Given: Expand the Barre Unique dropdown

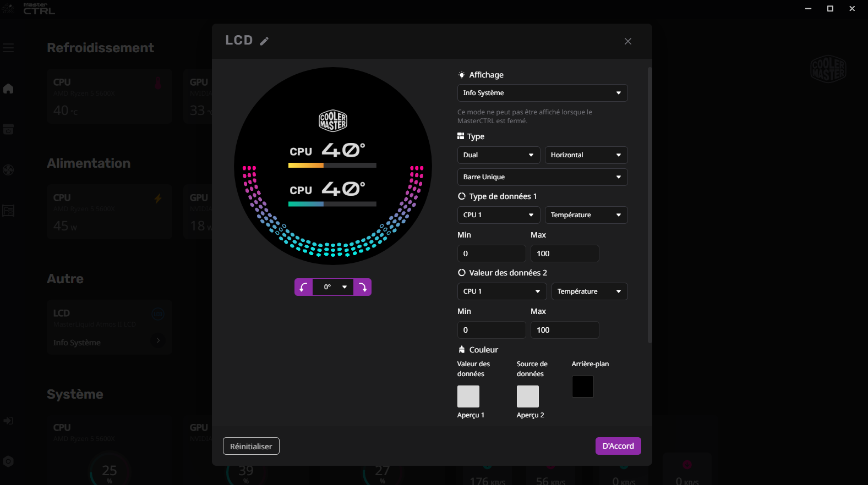Looking at the screenshot, I should (x=542, y=177).
